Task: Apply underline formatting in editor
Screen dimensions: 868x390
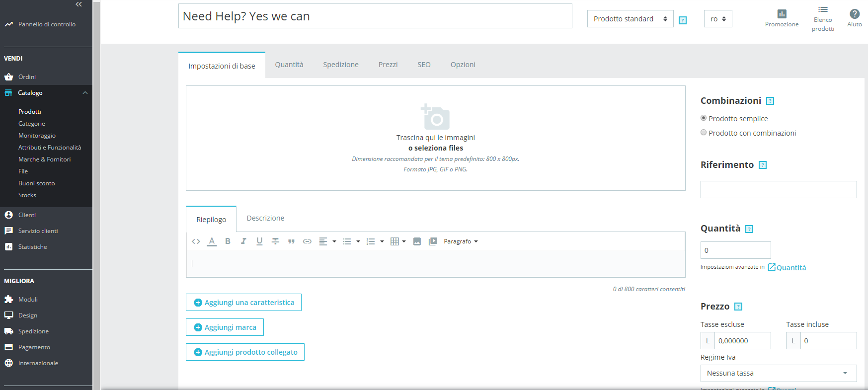Action: 259,241
